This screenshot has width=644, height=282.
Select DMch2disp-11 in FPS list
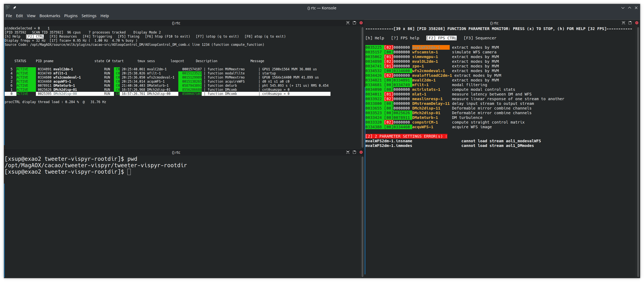[426, 108]
